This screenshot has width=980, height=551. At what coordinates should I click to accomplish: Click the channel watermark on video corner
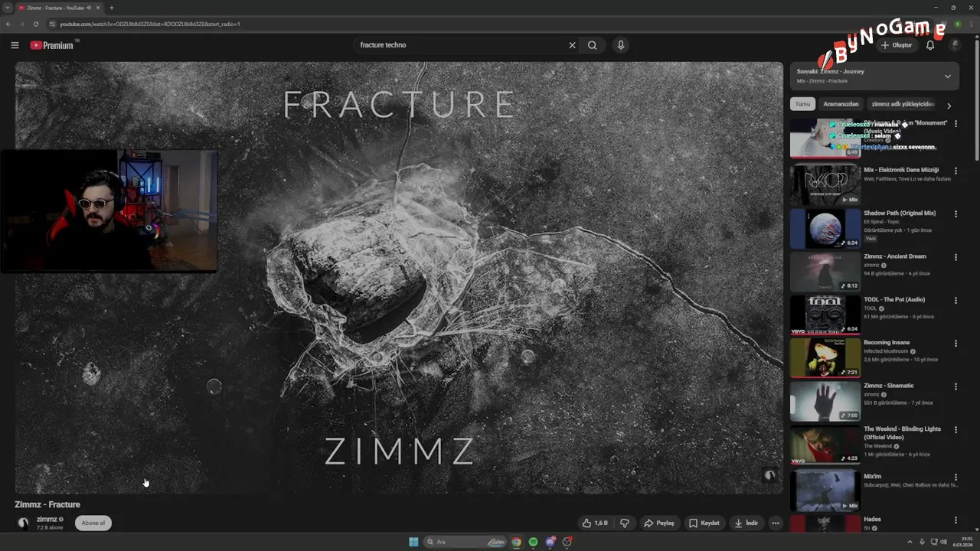[x=769, y=476]
